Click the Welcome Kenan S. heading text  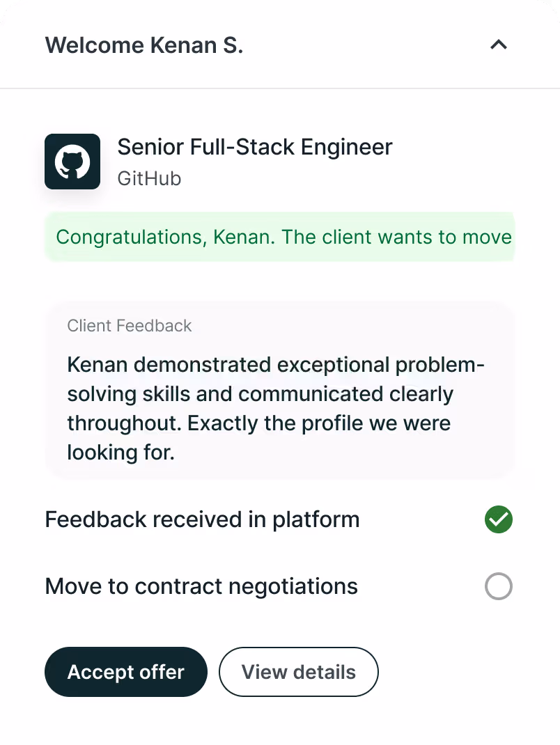[x=144, y=45]
